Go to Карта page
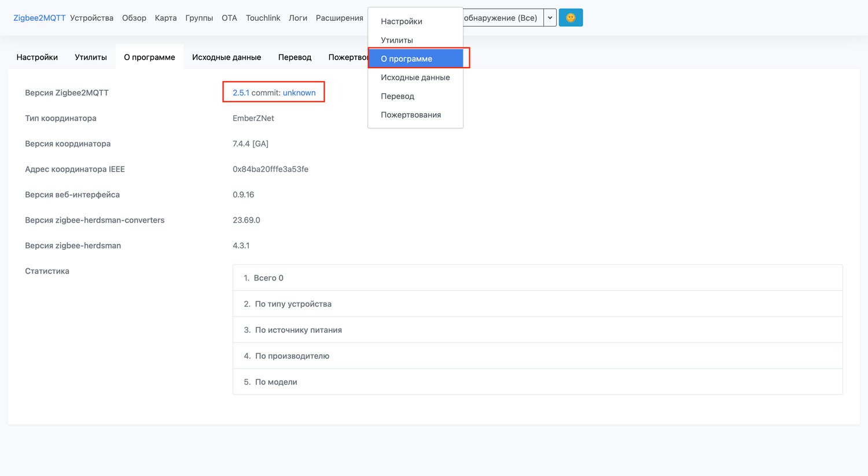 click(165, 18)
